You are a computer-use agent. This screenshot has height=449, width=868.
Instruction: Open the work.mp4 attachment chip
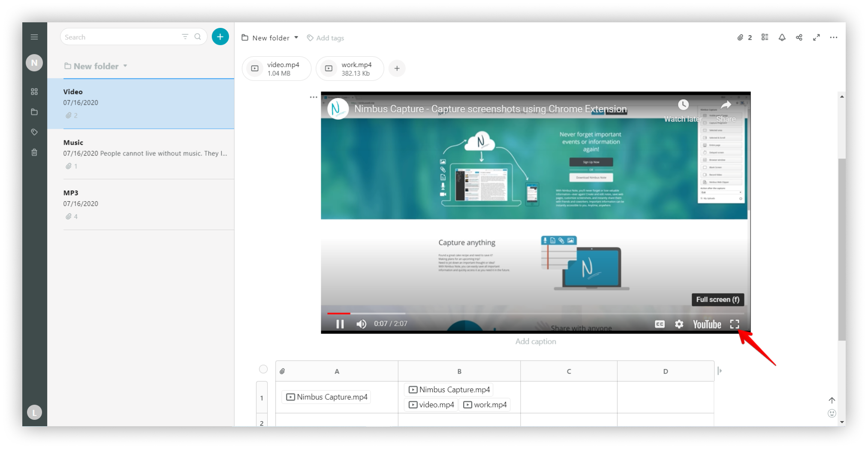(x=350, y=69)
